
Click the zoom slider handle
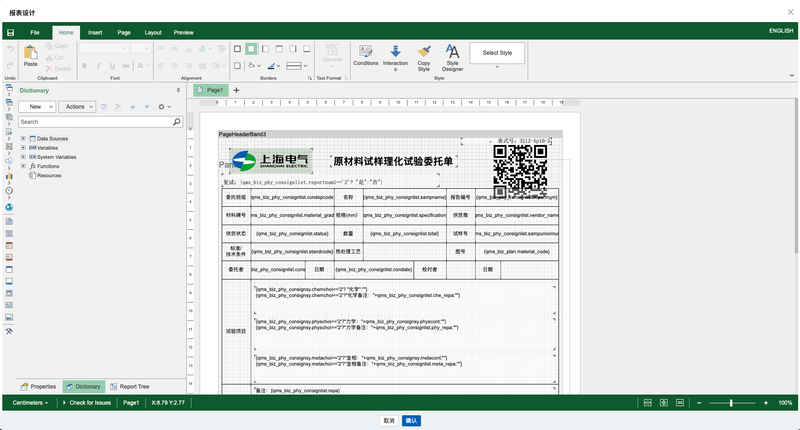point(731,402)
